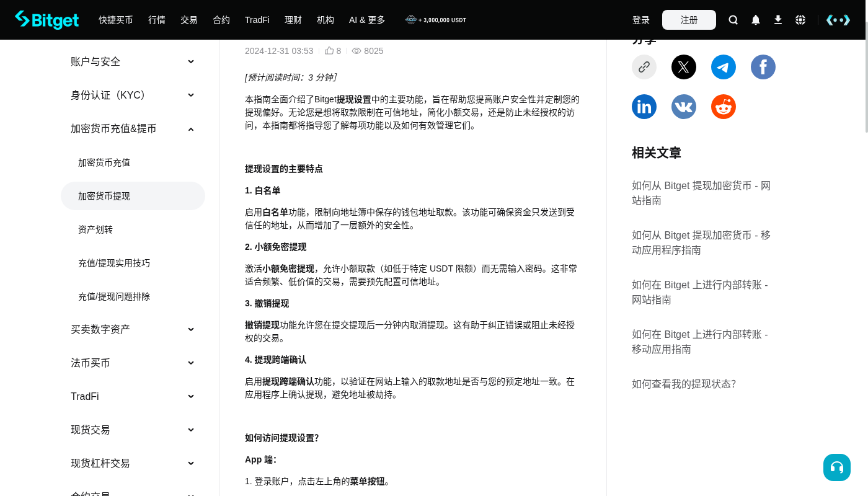Expand 法币买币 section

[x=133, y=363]
